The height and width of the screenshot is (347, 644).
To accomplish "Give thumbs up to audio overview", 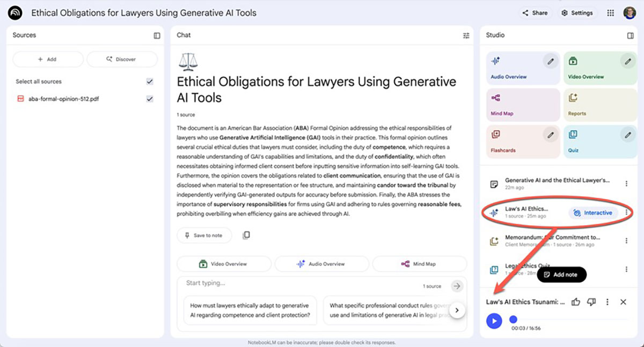I will point(576,302).
